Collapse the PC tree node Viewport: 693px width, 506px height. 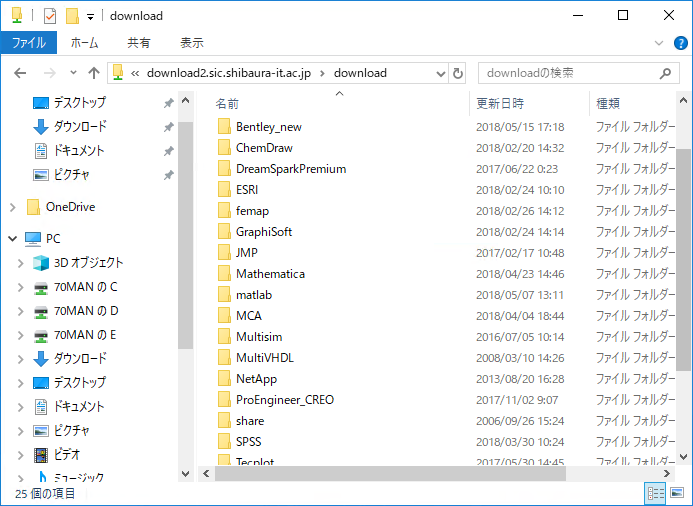pyautogui.click(x=12, y=239)
